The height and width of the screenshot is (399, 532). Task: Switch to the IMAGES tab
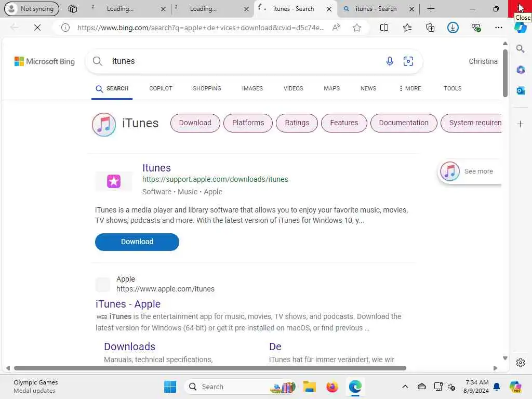point(252,88)
